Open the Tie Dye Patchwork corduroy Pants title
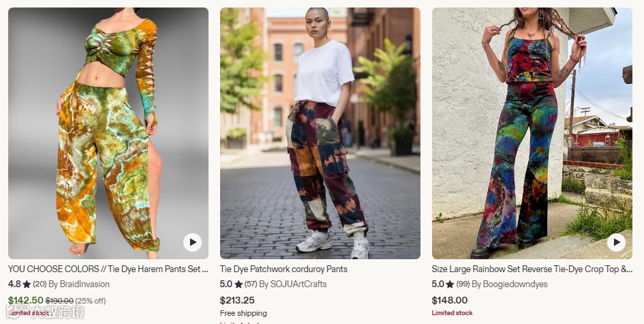 (x=283, y=269)
